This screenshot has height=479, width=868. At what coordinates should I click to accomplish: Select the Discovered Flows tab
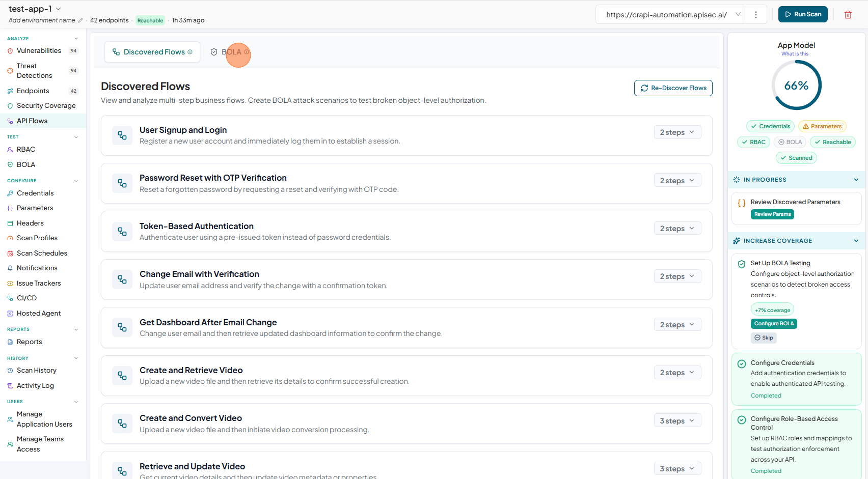click(152, 52)
